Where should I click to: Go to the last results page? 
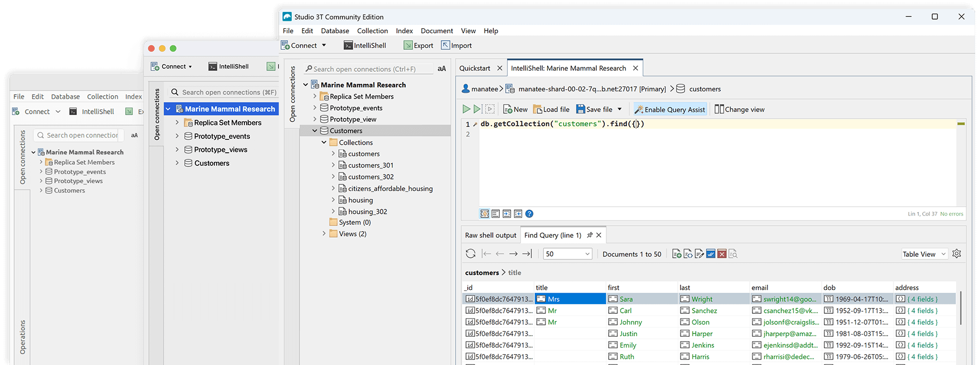coord(526,254)
